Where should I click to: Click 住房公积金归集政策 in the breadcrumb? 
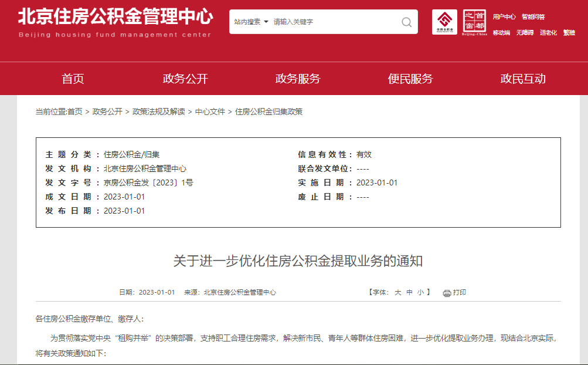[x=268, y=111]
